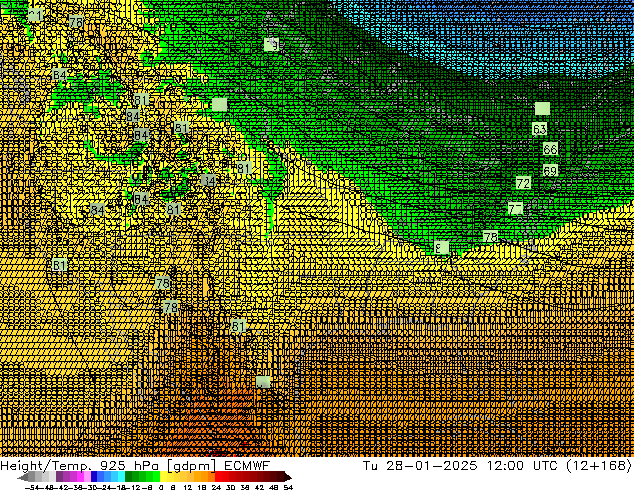Click the date Tu 28-01-2025
Screen dimensions: 634x490
point(420,465)
